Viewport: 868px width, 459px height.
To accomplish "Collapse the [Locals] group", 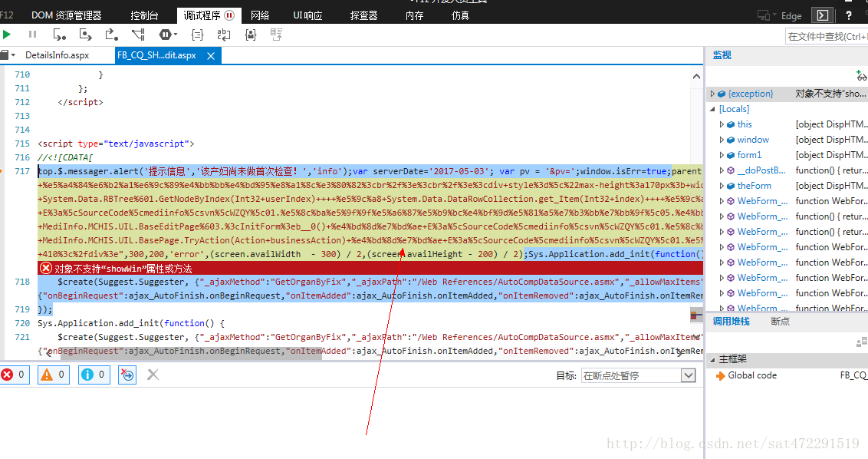I will point(712,109).
